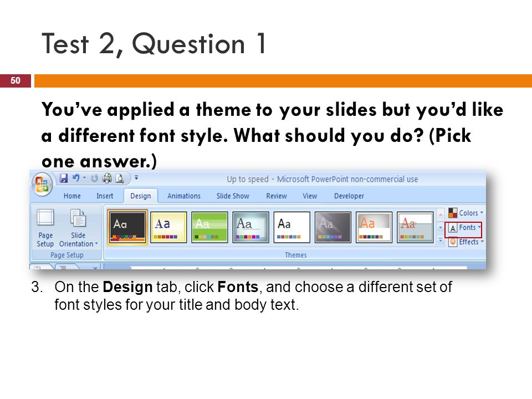The image size is (532, 399).
Task: Open the Slide Orientation dropdown
Action: click(x=78, y=228)
